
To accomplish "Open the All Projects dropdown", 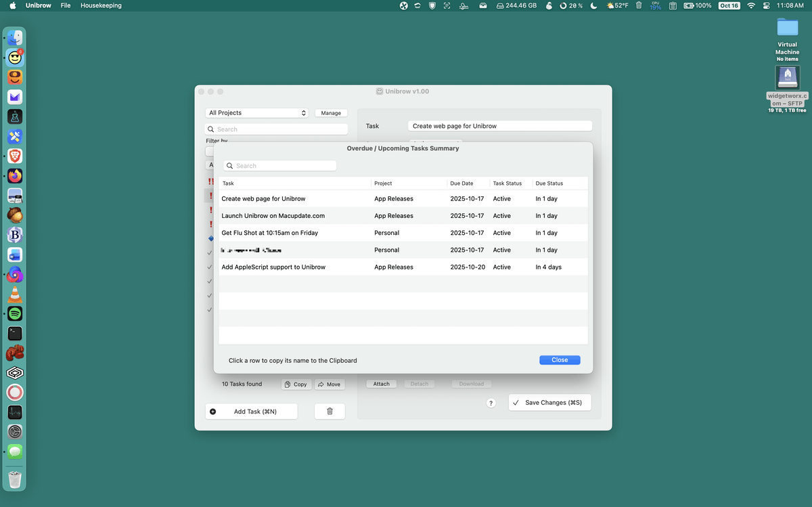I will tap(257, 113).
